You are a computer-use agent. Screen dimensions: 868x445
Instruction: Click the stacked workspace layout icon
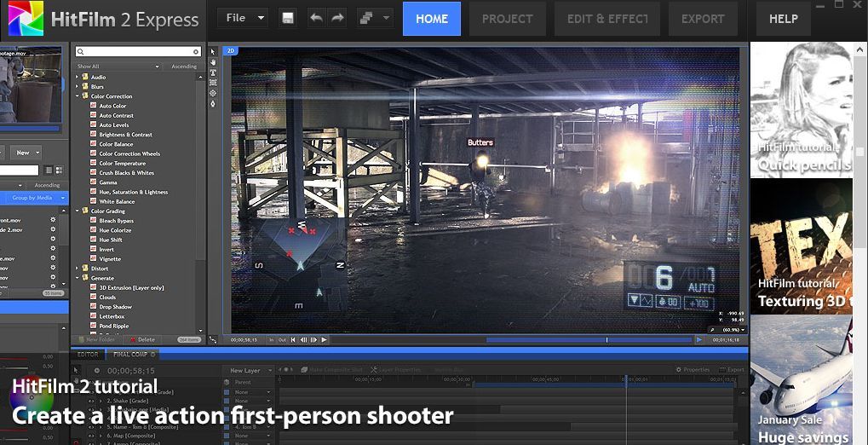(365, 18)
